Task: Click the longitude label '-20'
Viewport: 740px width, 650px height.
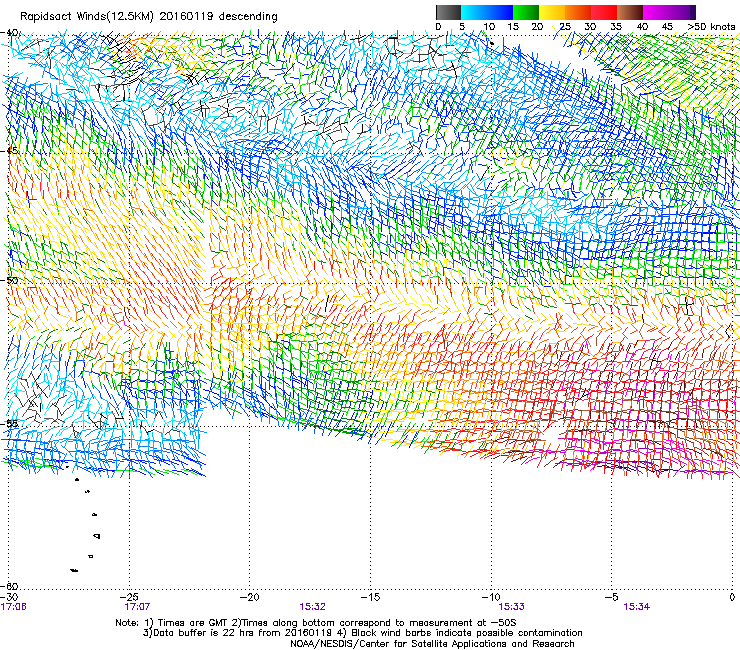Action: [250, 597]
